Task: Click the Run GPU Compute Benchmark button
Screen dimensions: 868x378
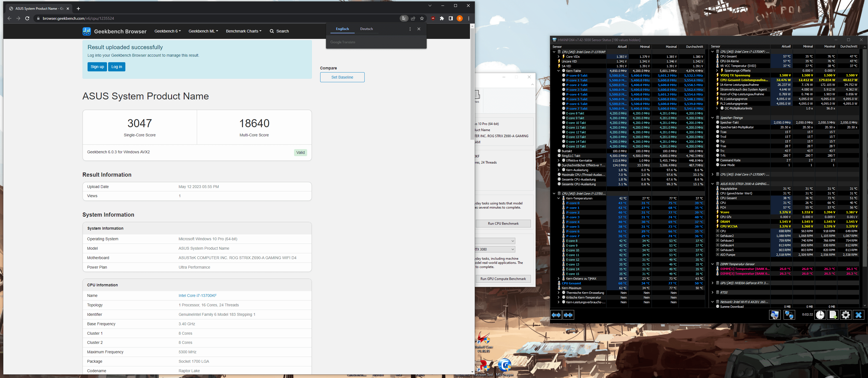Action: click(503, 279)
